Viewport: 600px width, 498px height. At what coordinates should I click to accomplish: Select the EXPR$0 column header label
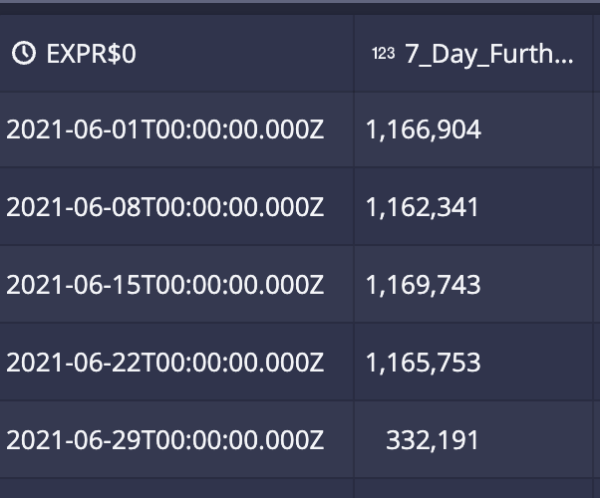91,54
